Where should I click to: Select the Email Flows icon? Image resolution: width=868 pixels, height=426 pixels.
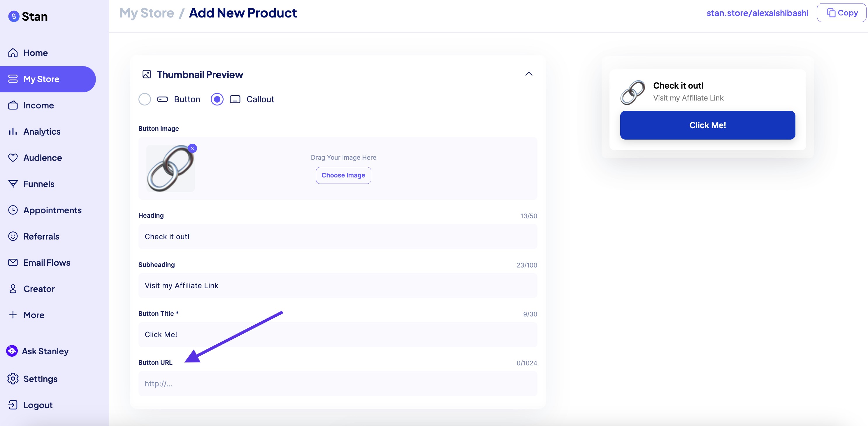click(x=13, y=262)
